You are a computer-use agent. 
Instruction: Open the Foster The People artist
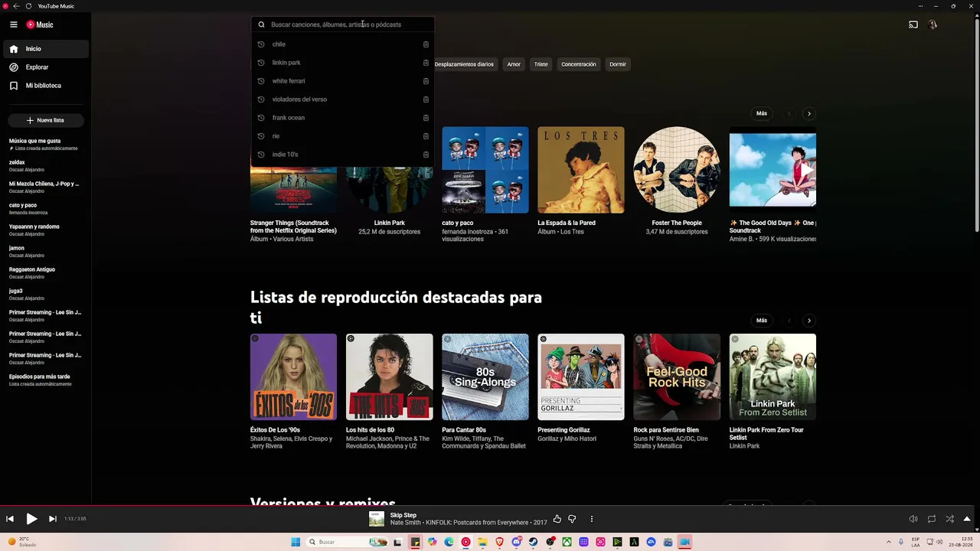click(x=677, y=170)
